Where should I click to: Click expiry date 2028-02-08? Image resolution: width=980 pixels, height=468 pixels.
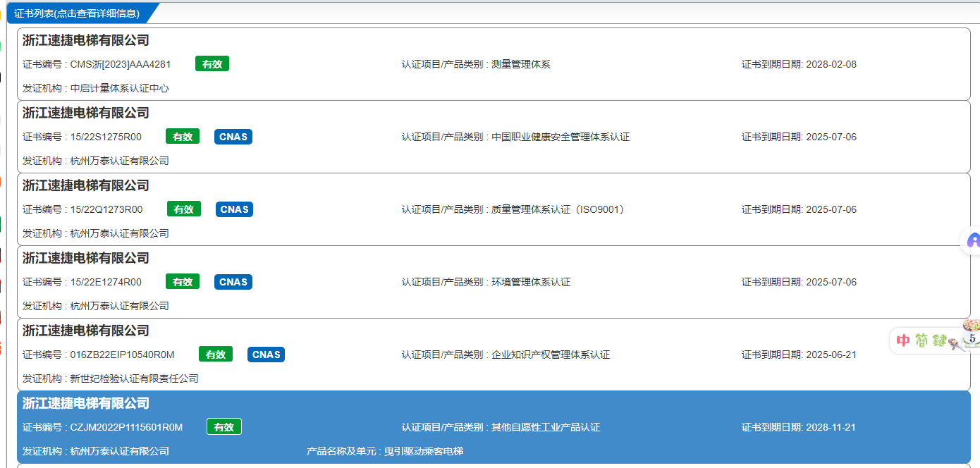(831, 64)
